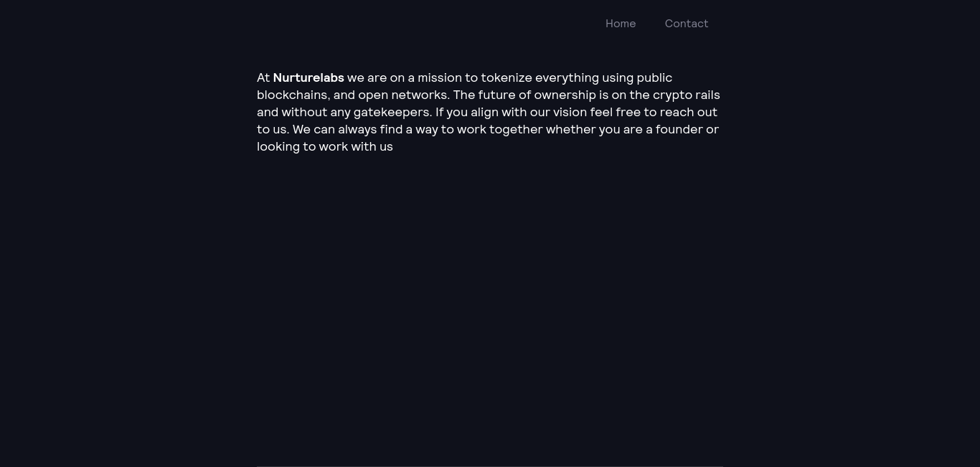
Task: Click the word "together" in the paragraph
Action: [516, 130]
